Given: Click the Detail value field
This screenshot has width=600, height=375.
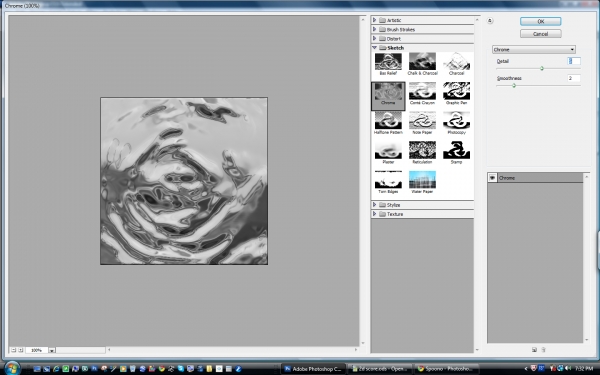Looking at the screenshot, I should tap(574, 61).
